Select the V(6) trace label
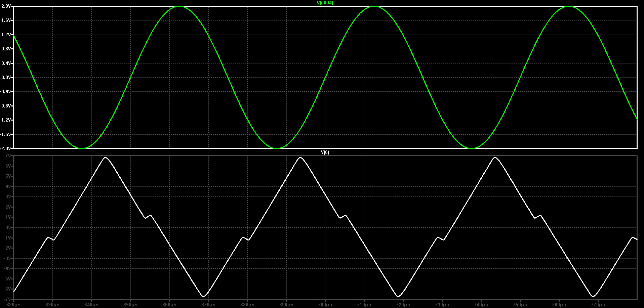The width and height of the screenshot is (644, 308). click(325, 152)
